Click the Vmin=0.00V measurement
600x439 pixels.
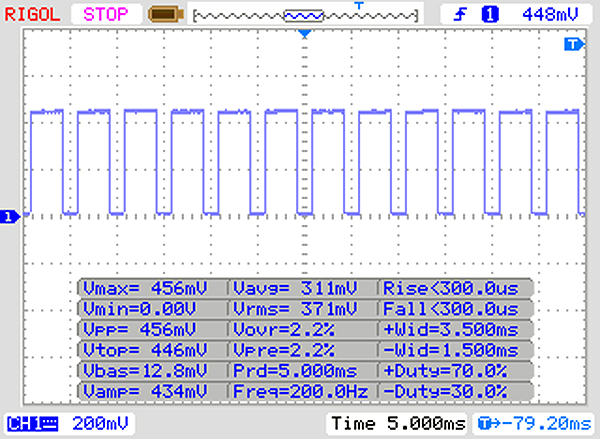tap(140, 308)
